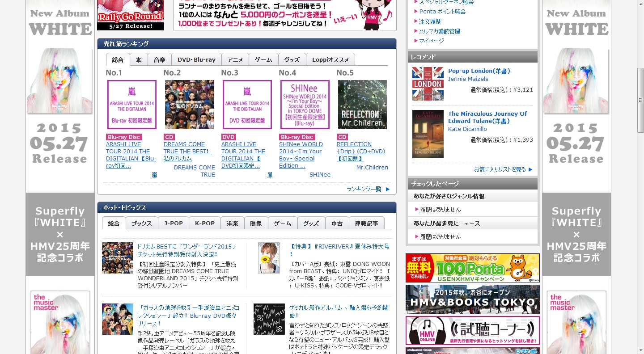This screenshot has height=354, width=644.
Task: View the ランキング一覧 link
Action: click(364, 189)
